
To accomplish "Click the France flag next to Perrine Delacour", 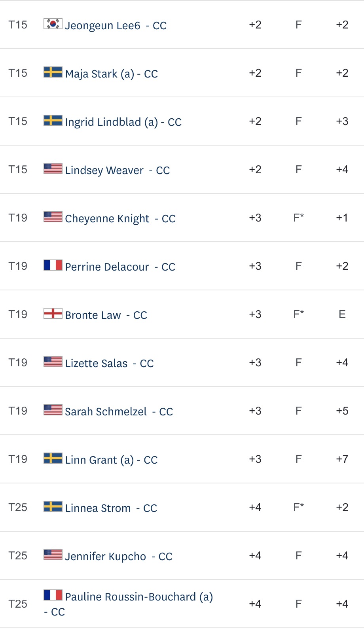I will point(53,265).
